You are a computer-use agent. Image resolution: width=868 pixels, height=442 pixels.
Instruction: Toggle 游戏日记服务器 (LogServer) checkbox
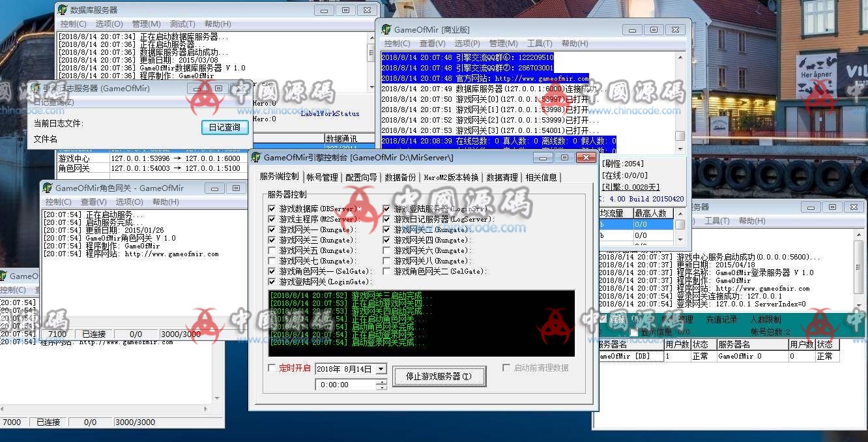click(x=386, y=219)
